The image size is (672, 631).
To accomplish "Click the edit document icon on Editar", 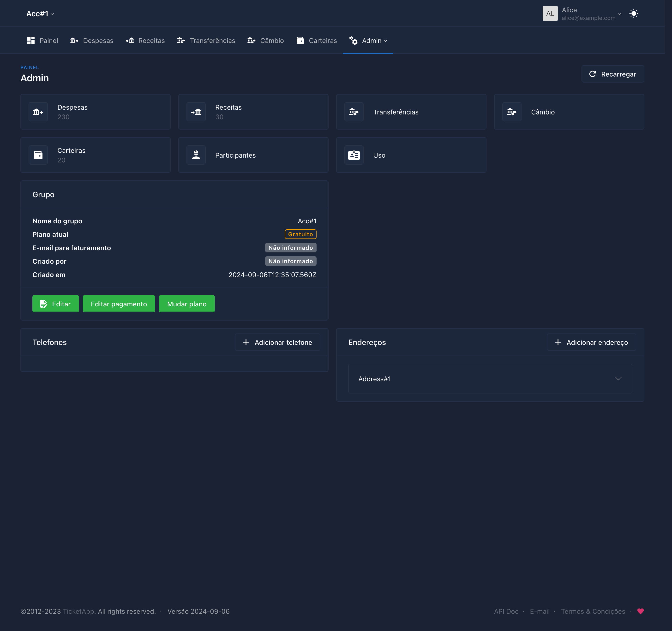I will [44, 304].
